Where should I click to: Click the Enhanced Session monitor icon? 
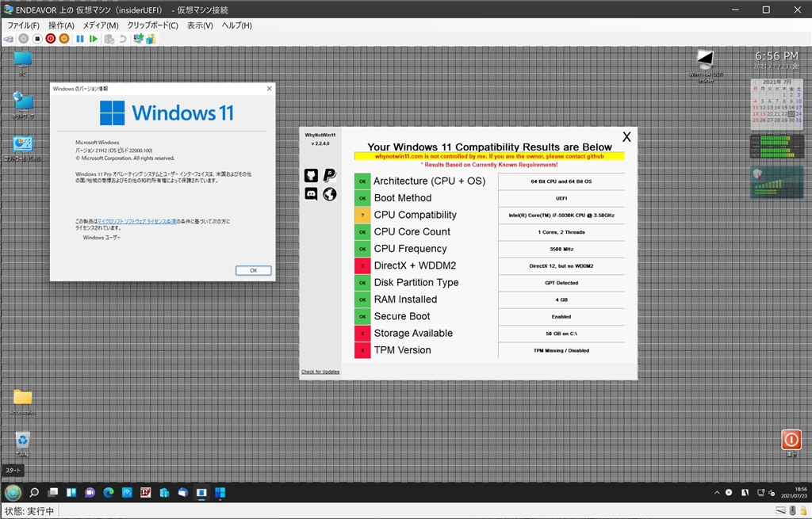[138, 39]
